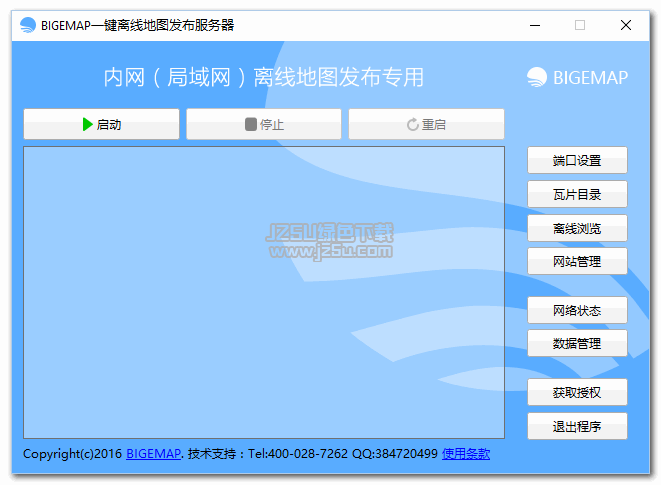This screenshot has width=661, height=485.
Task: Click 退出程序 to exit program
Action: click(577, 426)
